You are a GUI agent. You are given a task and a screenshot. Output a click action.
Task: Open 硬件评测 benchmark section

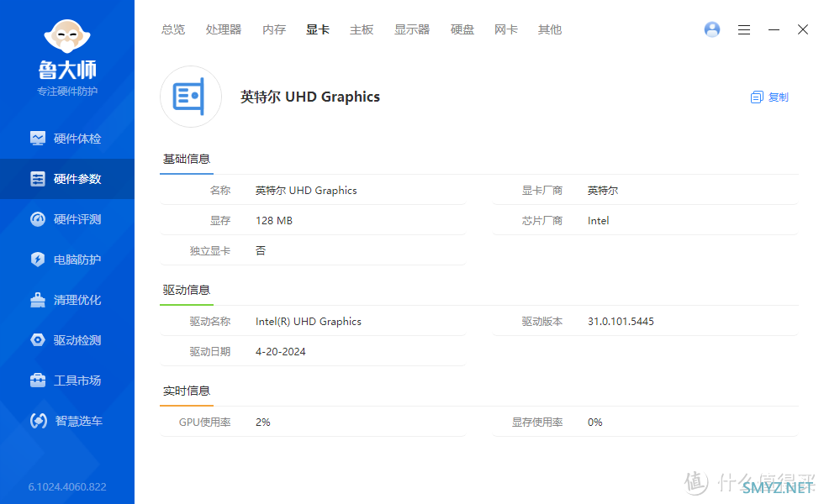[x=66, y=219]
